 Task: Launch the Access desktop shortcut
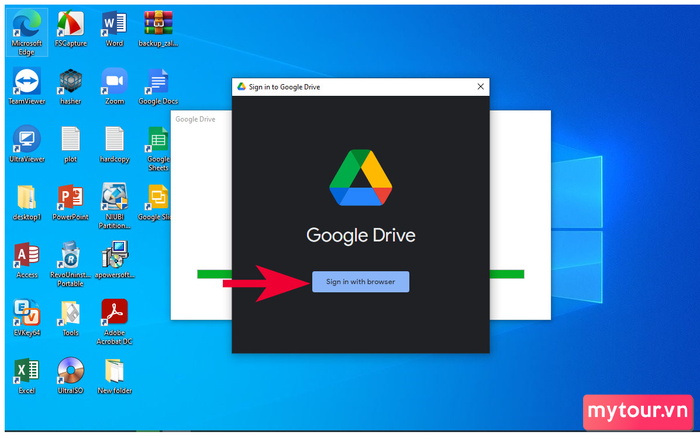pyautogui.click(x=27, y=260)
